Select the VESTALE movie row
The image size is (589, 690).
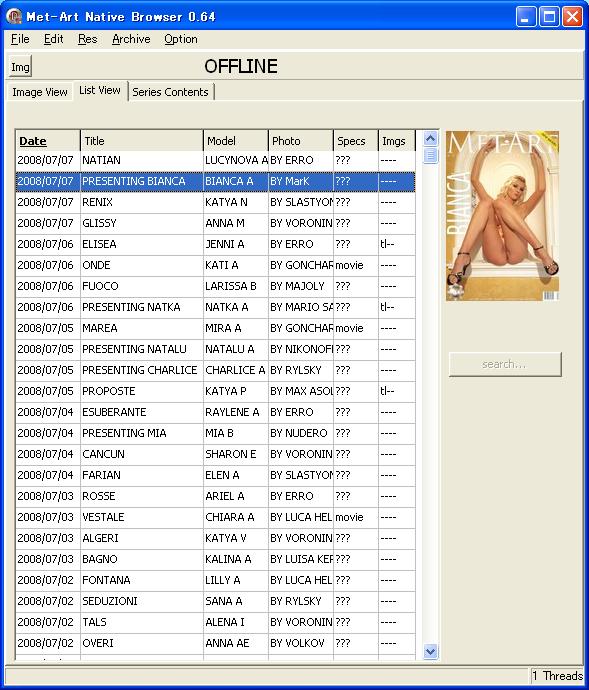pyautogui.click(x=215, y=517)
